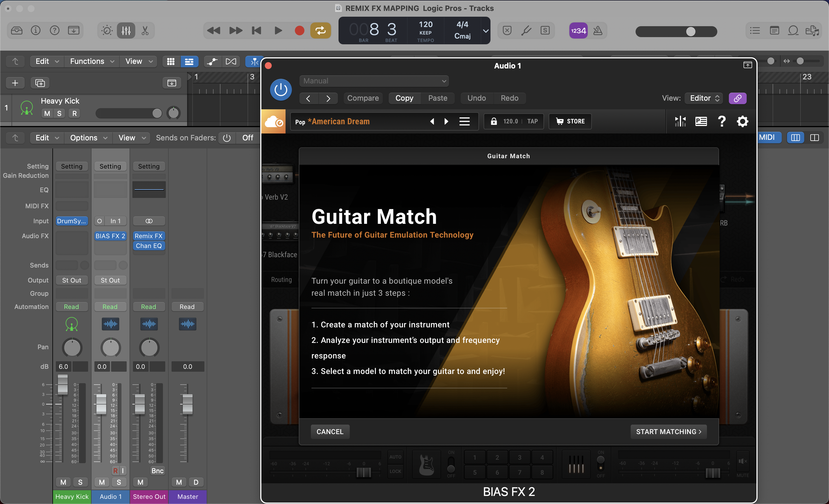829x504 pixels.
Task: Toggle the plugin power bypass button
Action: coord(281,90)
